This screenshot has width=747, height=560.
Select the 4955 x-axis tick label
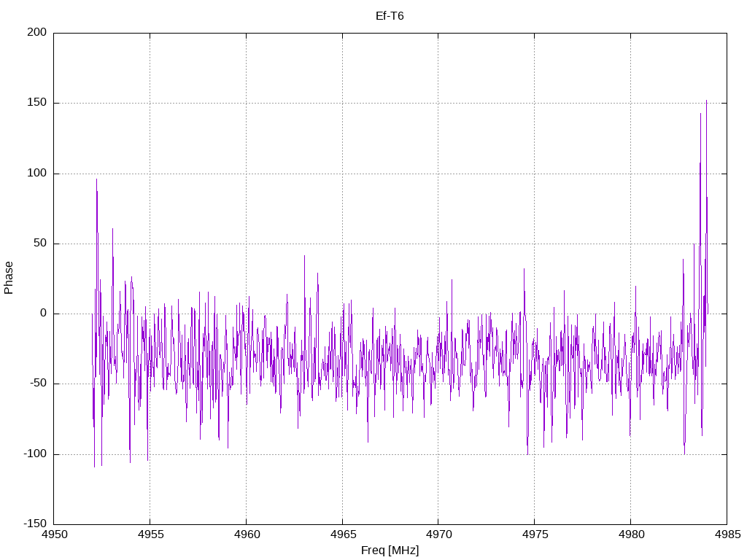click(x=150, y=535)
